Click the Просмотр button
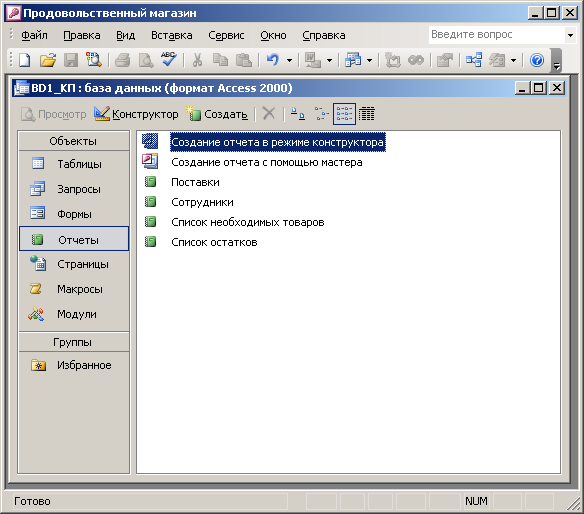Image resolution: width=584 pixels, height=514 pixels. coord(53,114)
